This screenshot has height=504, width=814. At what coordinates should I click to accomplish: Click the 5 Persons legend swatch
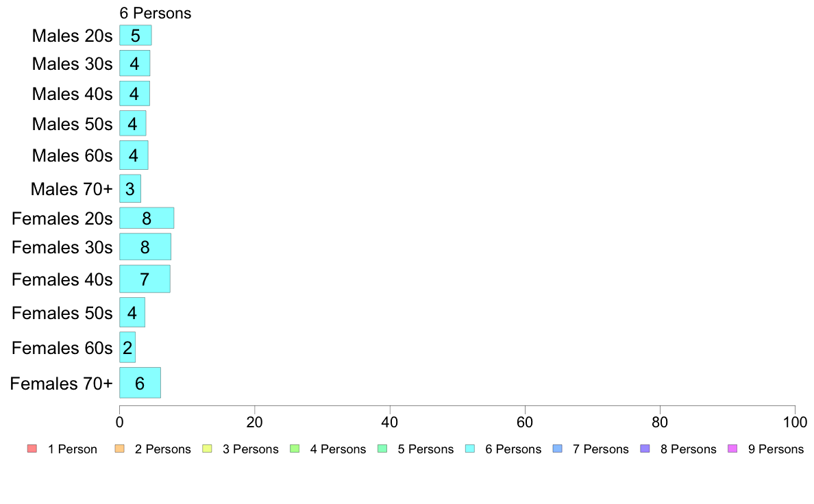[382, 449]
